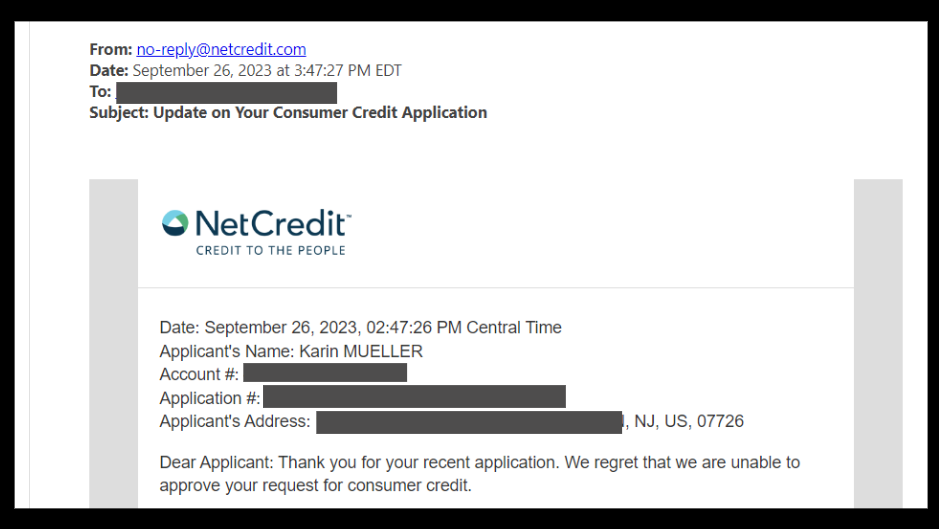Click "approve your request for consumer credit" sentence
The height and width of the screenshot is (529, 939).
point(315,486)
